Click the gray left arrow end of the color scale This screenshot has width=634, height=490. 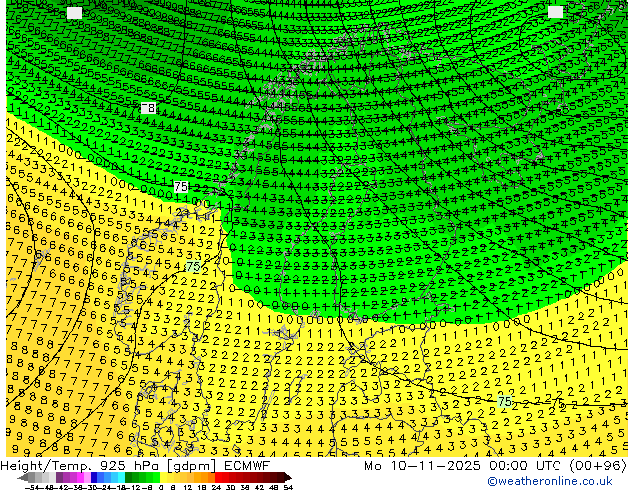22,477
